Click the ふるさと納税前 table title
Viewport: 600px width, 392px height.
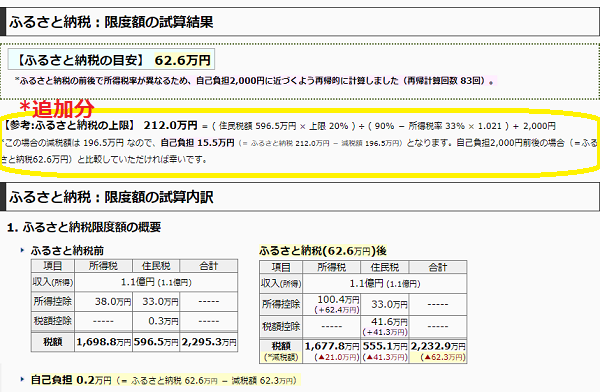(67, 251)
